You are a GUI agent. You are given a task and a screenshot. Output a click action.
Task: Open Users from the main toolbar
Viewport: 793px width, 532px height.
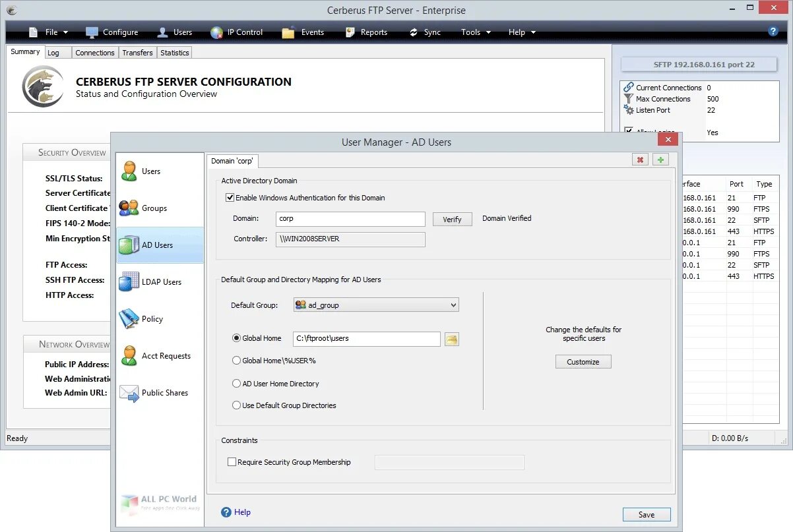pyautogui.click(x=175, y=32)
